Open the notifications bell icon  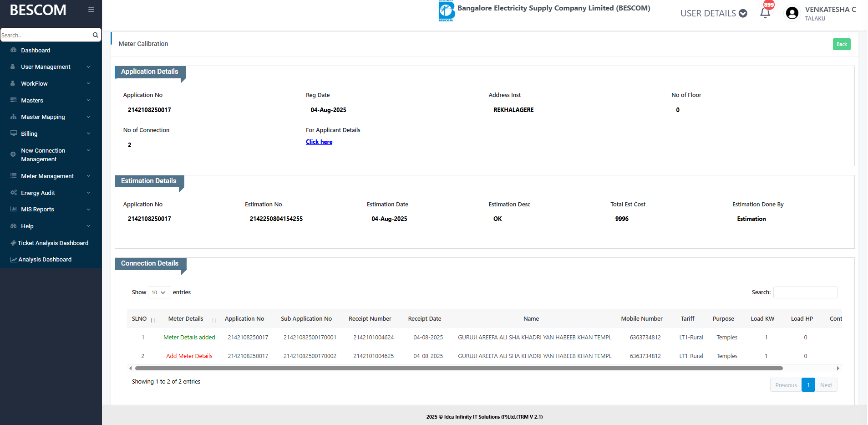(x=765, y=13)
